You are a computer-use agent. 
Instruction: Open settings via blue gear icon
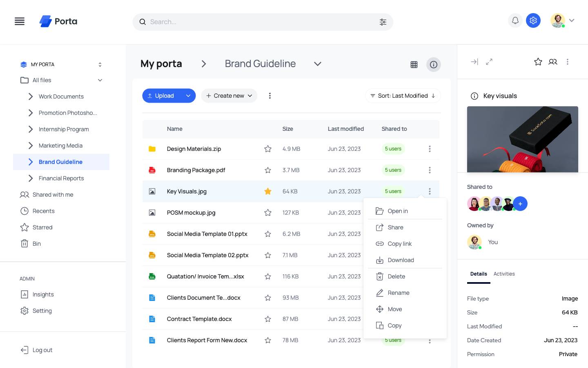click(x=533, y=20)
